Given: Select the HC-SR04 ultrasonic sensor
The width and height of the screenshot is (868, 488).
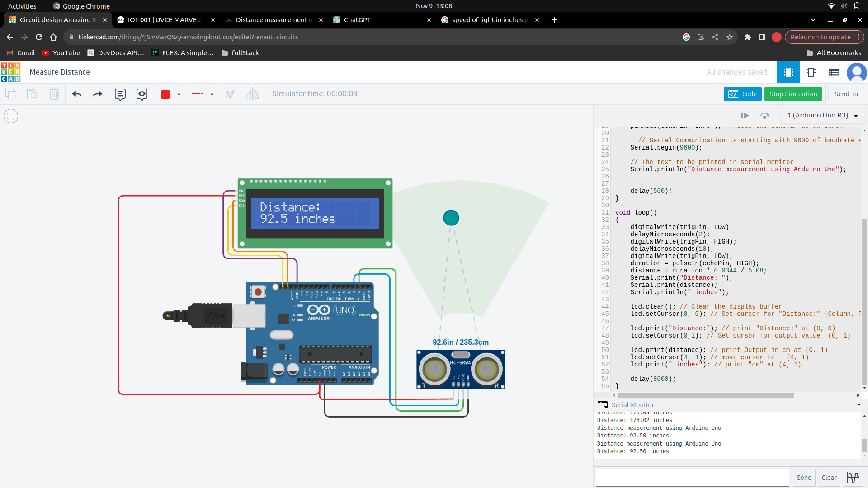Looking at the screenshot, I should click(460, 369).
